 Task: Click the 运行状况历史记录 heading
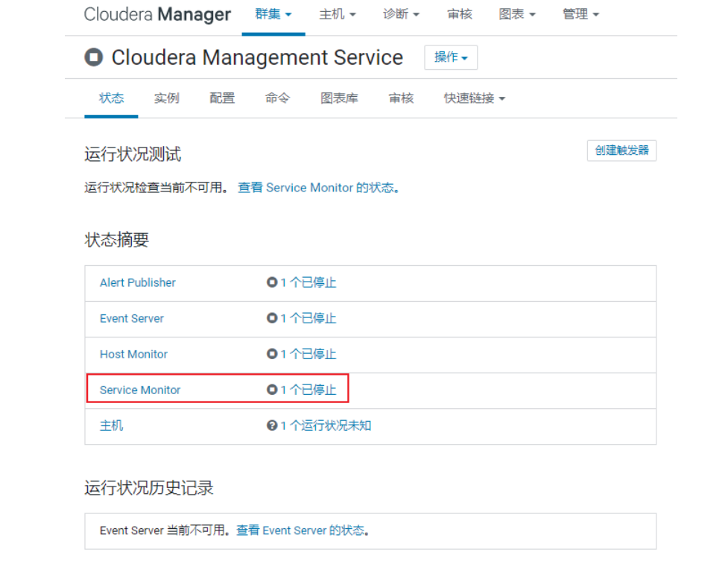[x=149, y=488]
